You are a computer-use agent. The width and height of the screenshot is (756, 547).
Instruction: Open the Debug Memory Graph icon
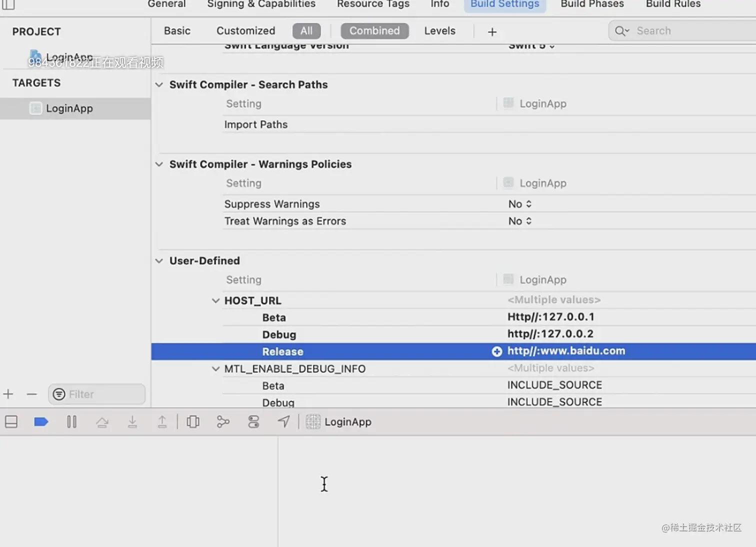pyautogui.click(x=223, y=422)
